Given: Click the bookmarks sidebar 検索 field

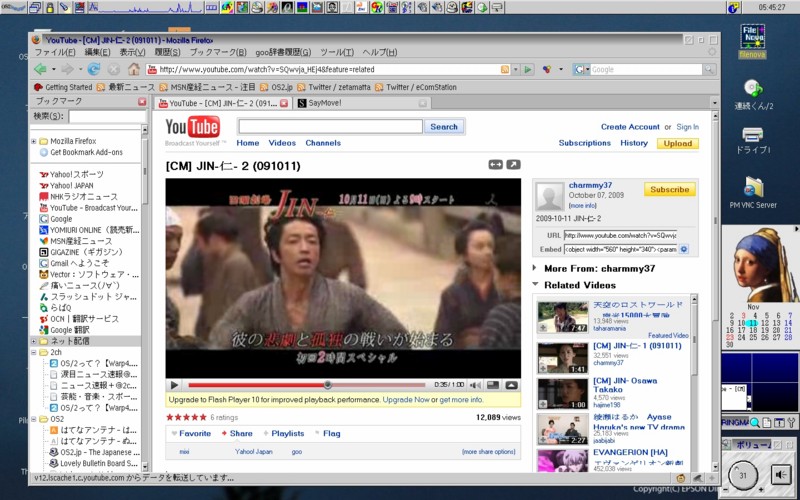Looking at the screenshot, I should click(107, 117).
